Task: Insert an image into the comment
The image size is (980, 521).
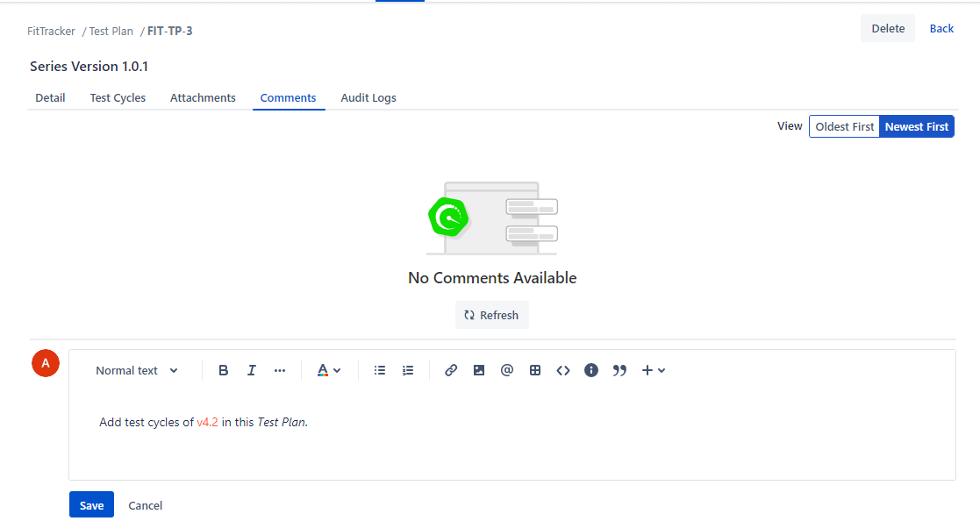Action: pyautogui.click(x=479, y=370)
